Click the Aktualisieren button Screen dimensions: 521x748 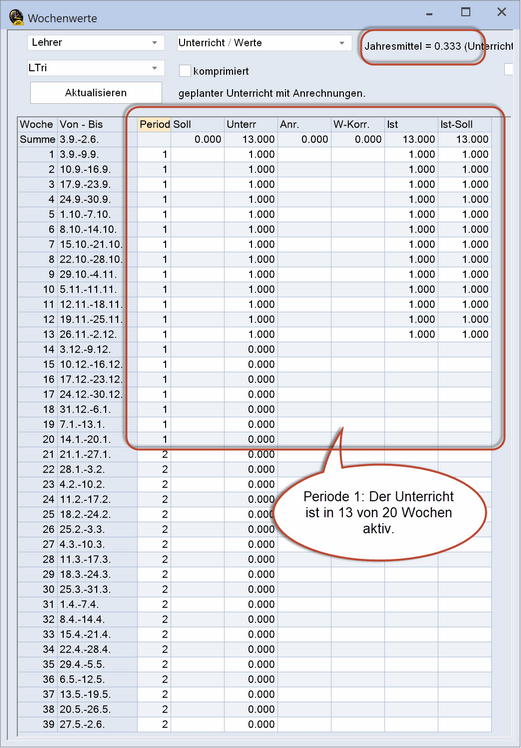click(96, 93)
